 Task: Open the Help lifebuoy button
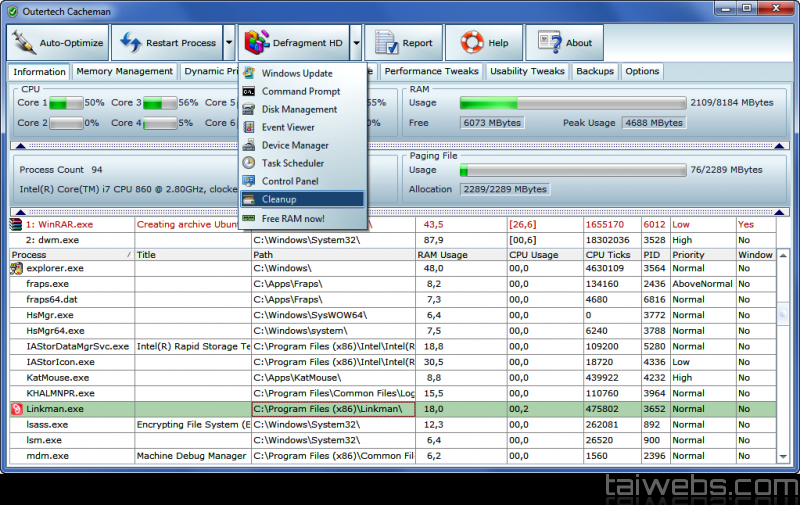(x=484, y=43)
